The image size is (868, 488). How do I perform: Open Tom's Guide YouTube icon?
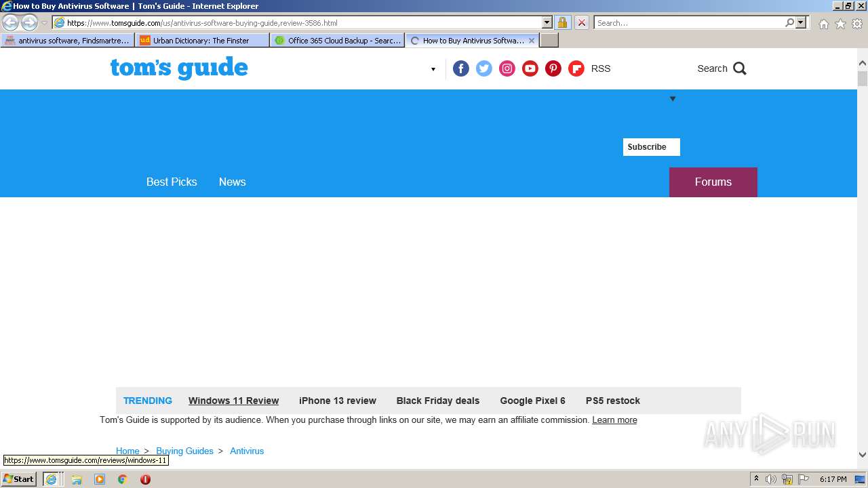click(530, 68)
